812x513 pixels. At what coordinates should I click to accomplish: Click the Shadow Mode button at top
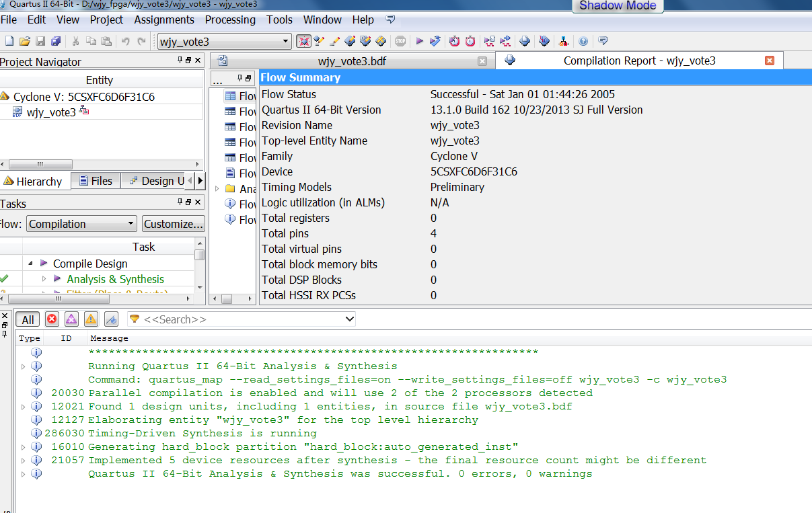click(618, 5)
